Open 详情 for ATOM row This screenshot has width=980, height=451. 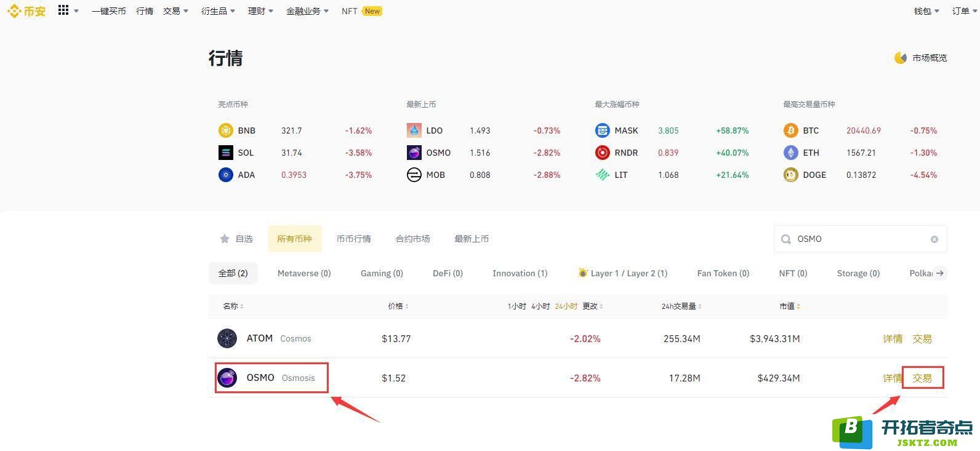(x=893, y=339)
